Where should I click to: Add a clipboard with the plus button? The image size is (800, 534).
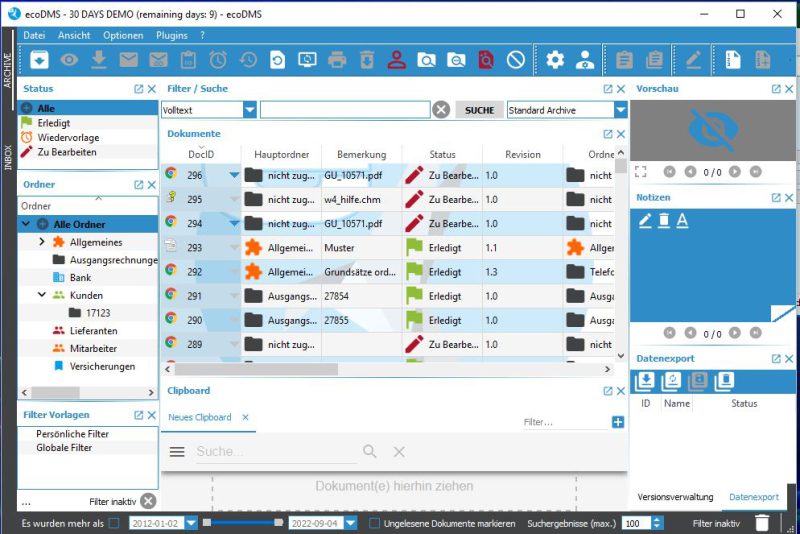tap(618, 422)
